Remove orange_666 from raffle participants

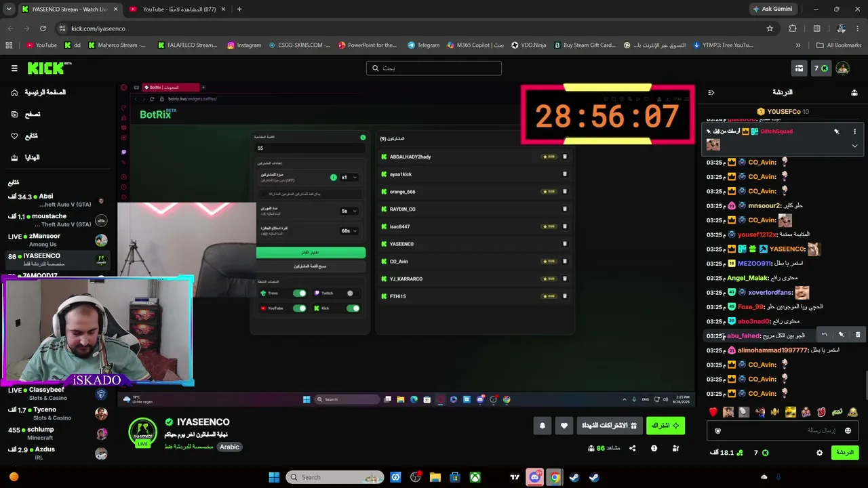(565, 192)
